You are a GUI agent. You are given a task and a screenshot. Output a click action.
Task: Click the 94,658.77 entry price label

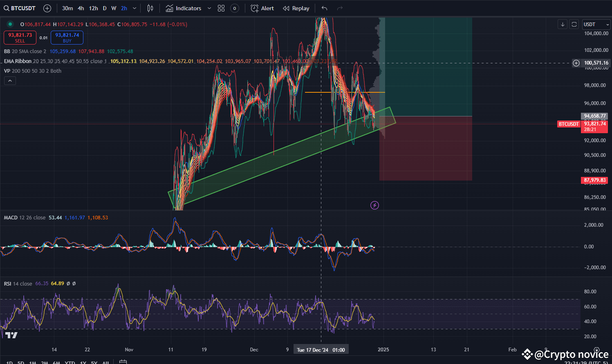(595, 116)
